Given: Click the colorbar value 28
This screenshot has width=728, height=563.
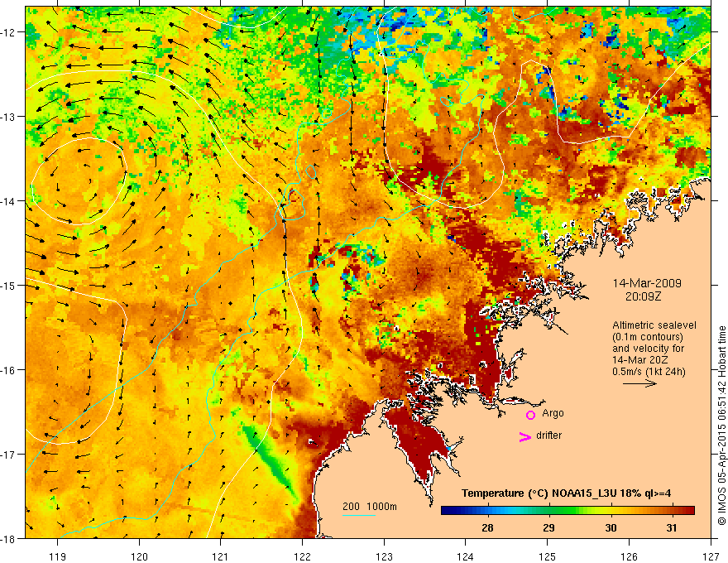Looking at the screenshot, I should pos(487,527).
